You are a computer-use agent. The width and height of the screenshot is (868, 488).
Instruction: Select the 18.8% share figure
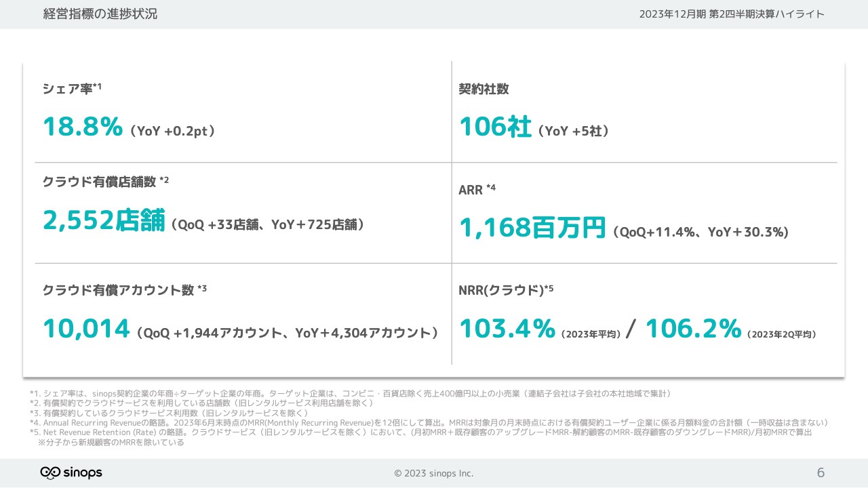pyautogui.click(x=81, y=126)
